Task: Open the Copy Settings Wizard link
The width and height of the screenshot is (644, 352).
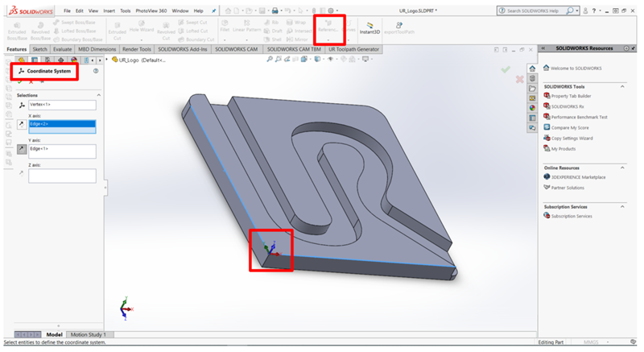Action: (572, 138)
